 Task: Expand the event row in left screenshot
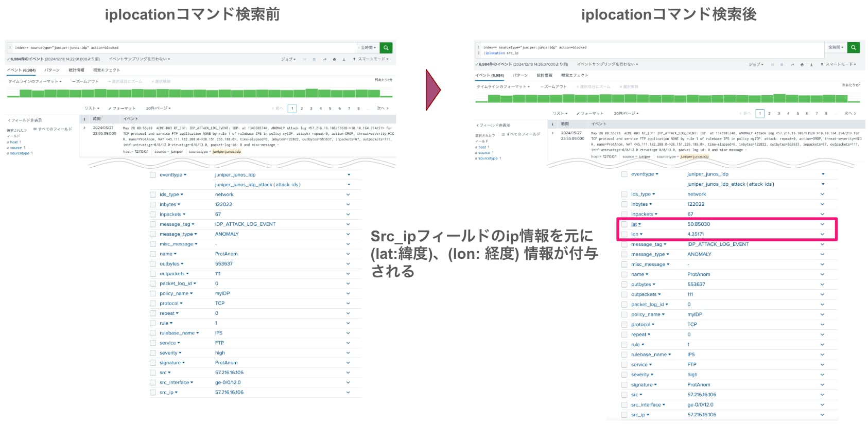[x=85, y=128]
